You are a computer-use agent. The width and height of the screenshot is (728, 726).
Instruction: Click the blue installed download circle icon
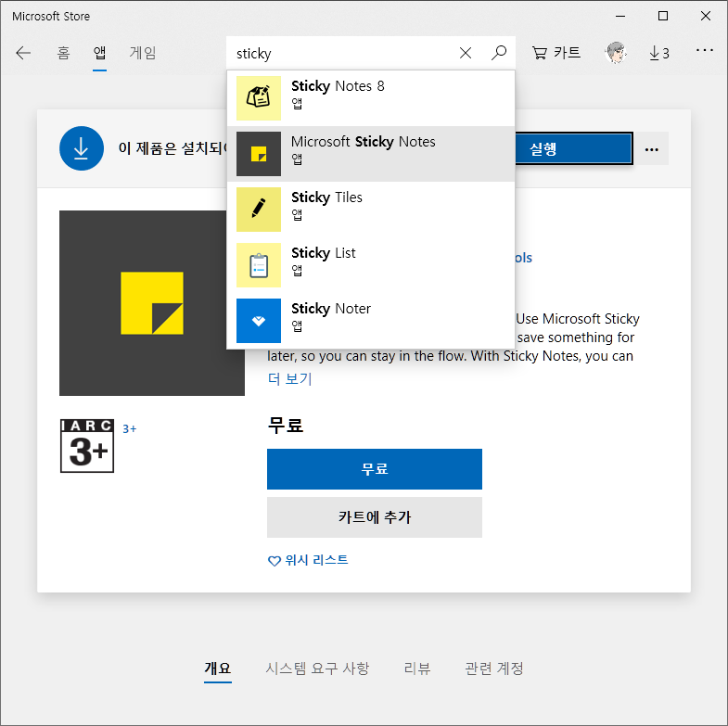point(82,148)
